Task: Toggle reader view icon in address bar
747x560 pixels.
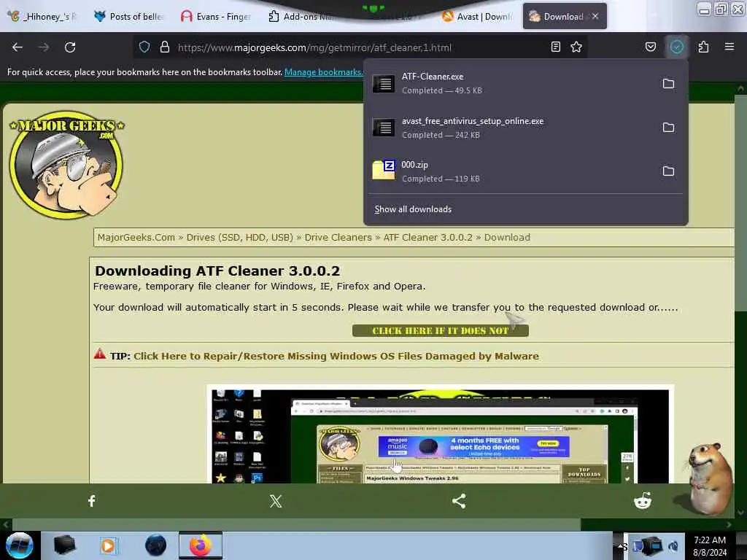Action: click(x=555, y=47)
